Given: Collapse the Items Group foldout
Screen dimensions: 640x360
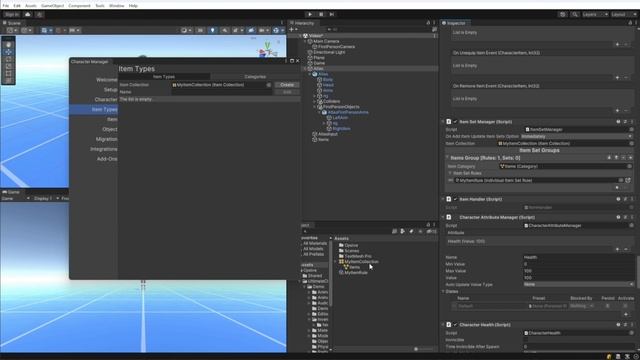Looking at the screenshot, I should 447,158.
